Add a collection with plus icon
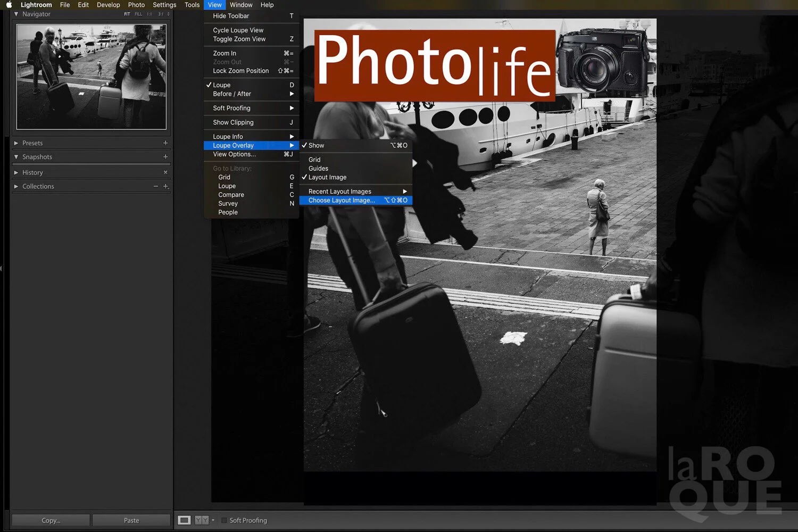 coord(165,186)
